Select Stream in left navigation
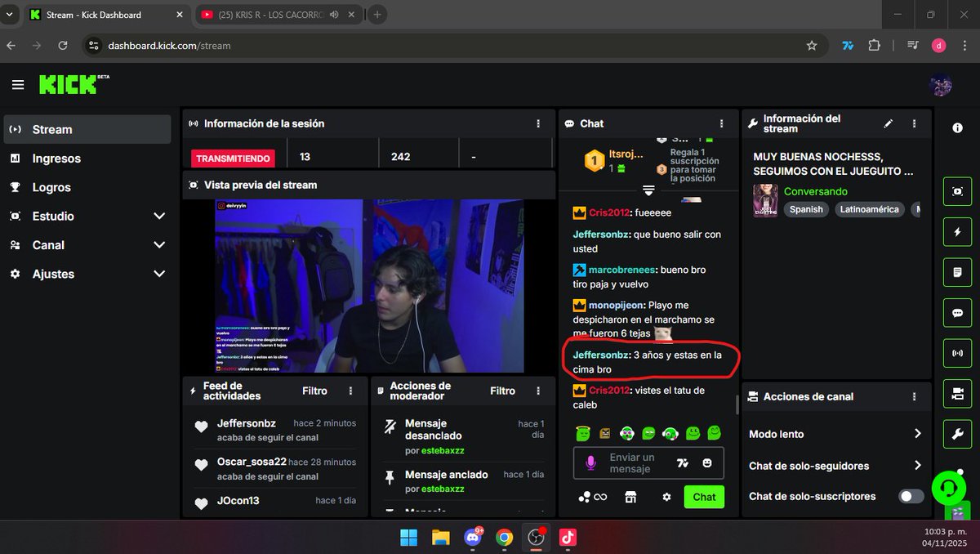This screenshot has height=554, width=980. (87, 129)
